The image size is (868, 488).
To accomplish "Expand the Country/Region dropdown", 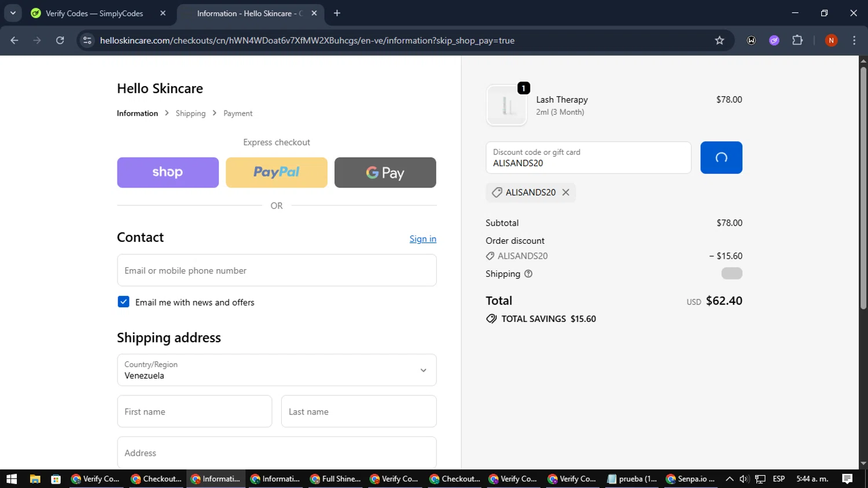I will tap(277, 370).
